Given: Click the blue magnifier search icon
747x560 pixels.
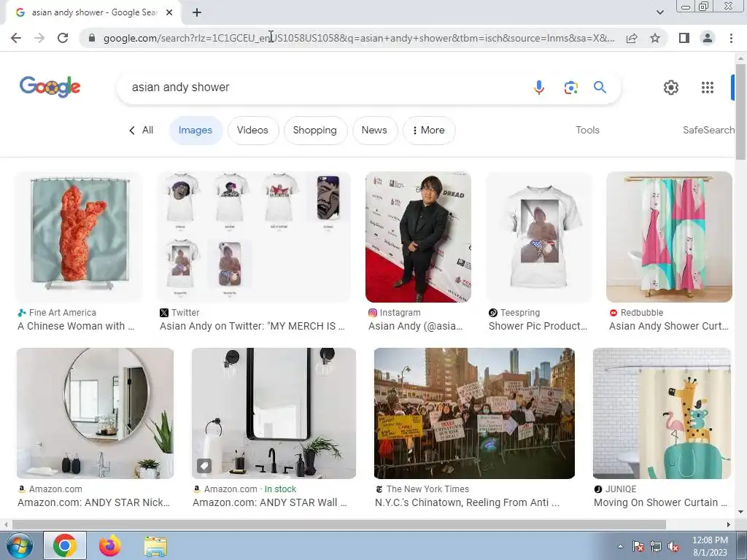Looking at the screenshot, I should pos(600,87).
